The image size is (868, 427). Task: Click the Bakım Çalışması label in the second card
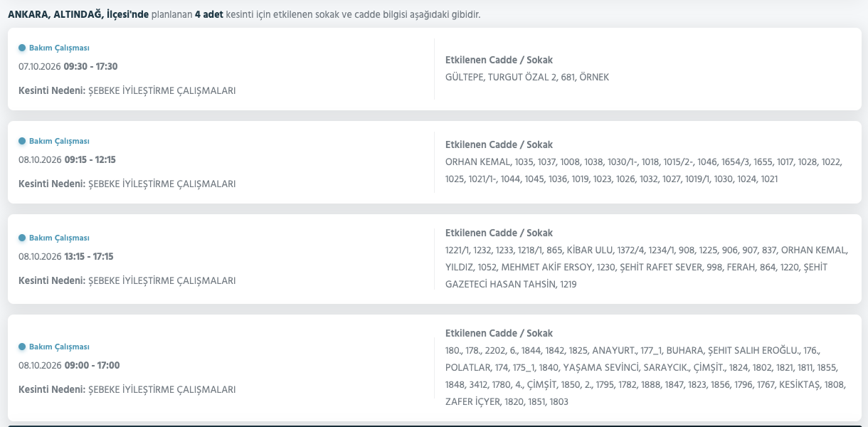(x=59, y=141)
